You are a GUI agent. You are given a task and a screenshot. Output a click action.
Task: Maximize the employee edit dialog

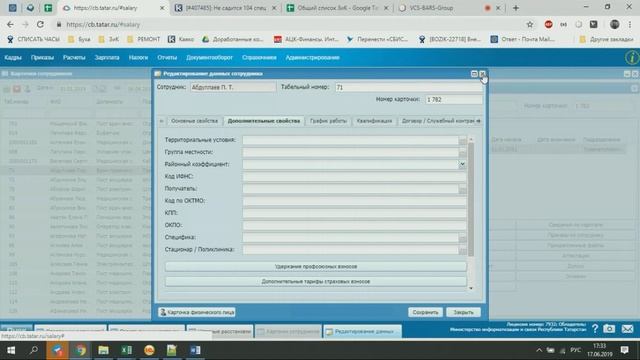(474, 74)
